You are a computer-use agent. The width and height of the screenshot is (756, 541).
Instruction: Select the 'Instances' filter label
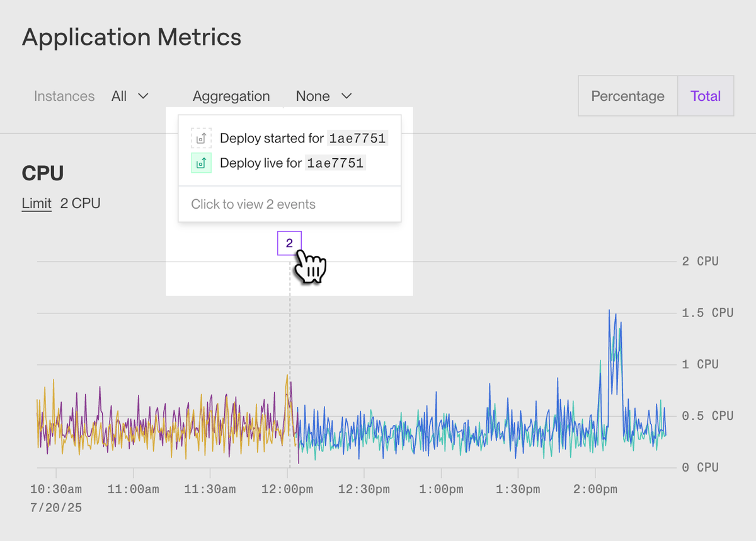[64, 96]
